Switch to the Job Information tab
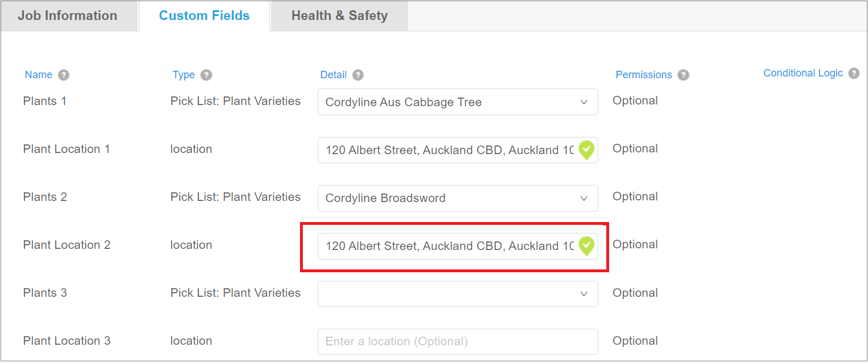 click(69, 15)
